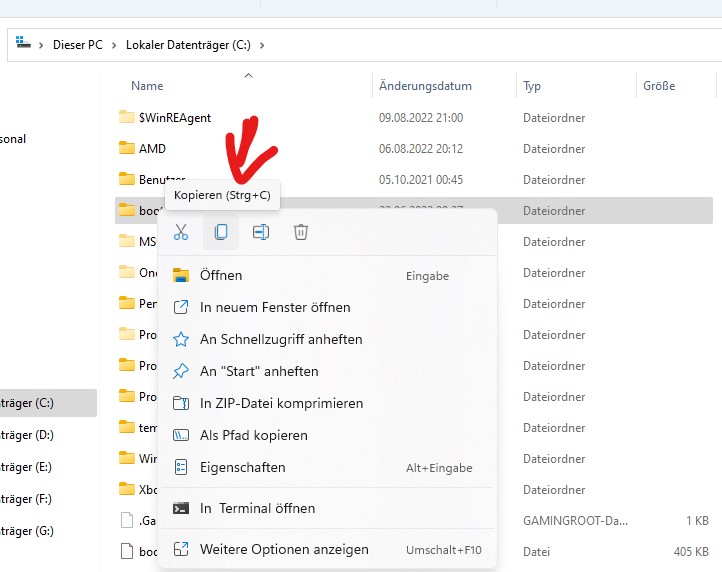Click the date 09.08.2022 21:00
Viewport: 722px width, 572px height.
tap(421, 118)
